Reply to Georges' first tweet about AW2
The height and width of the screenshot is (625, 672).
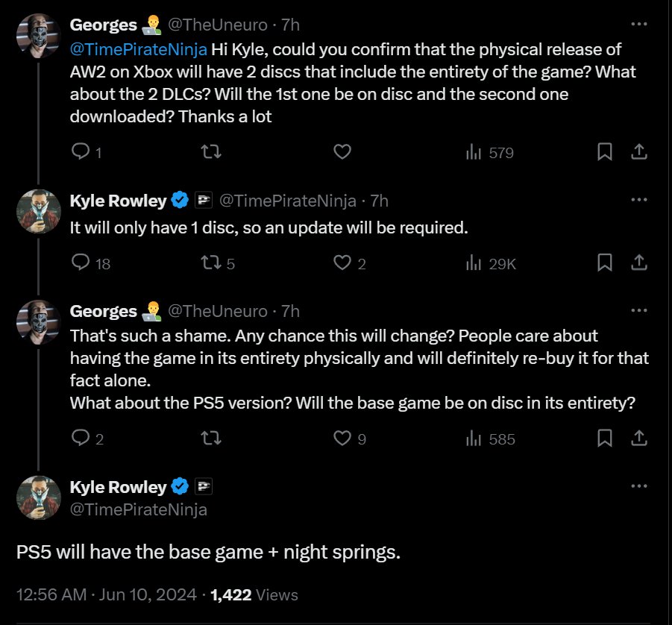tap(81, 152)
